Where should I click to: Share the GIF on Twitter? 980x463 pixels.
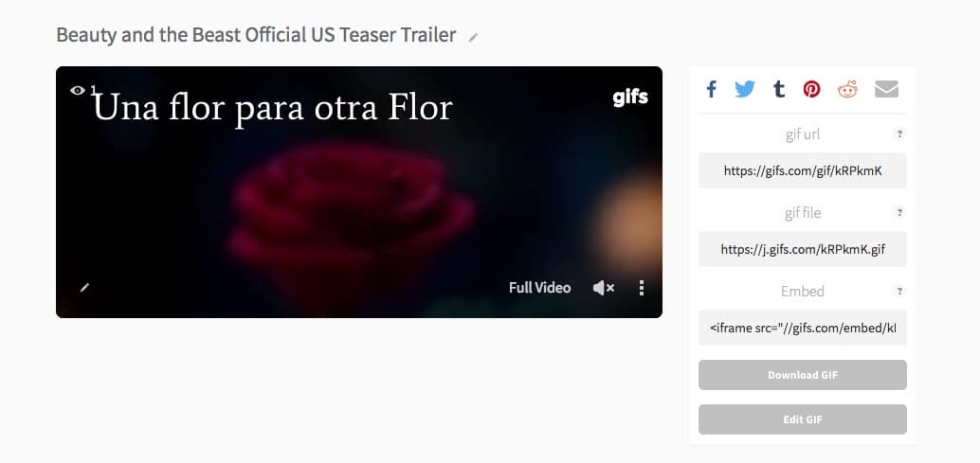pos(744,89)
